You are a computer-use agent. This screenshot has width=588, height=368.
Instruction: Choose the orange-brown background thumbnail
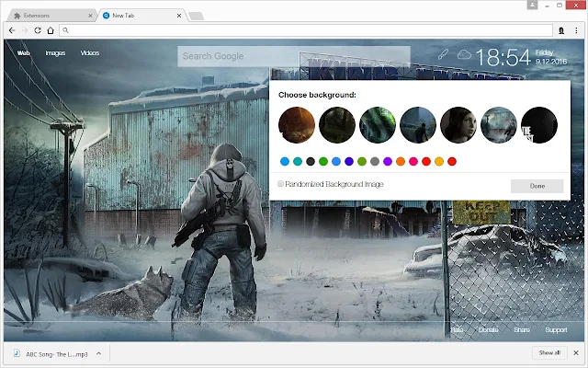tap(297, 125)
